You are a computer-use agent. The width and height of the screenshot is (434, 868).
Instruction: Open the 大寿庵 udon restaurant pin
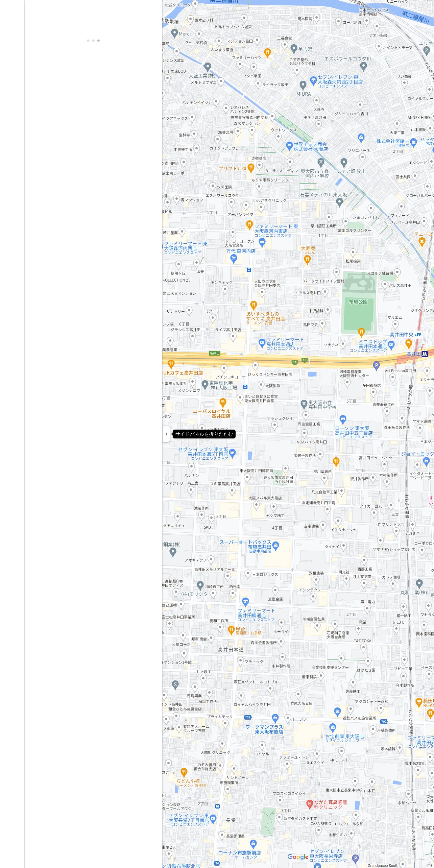307,260
